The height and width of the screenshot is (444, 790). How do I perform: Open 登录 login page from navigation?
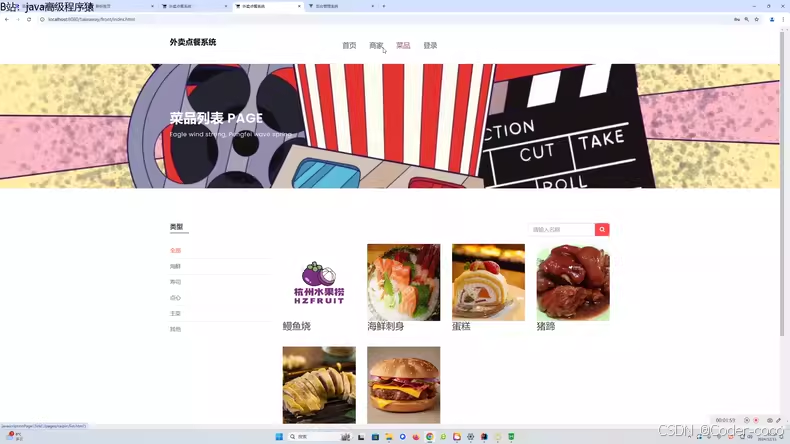click(x=430, y=45)
